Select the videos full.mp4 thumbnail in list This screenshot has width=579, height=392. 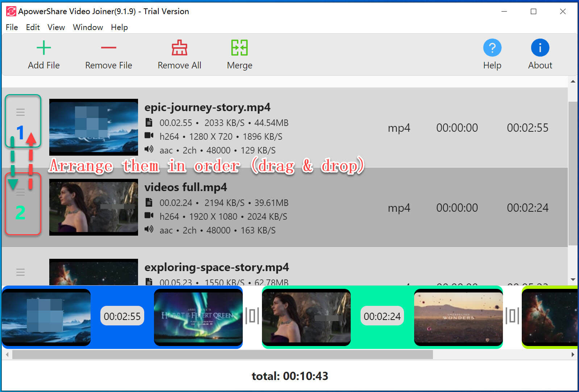pos(93,207)
